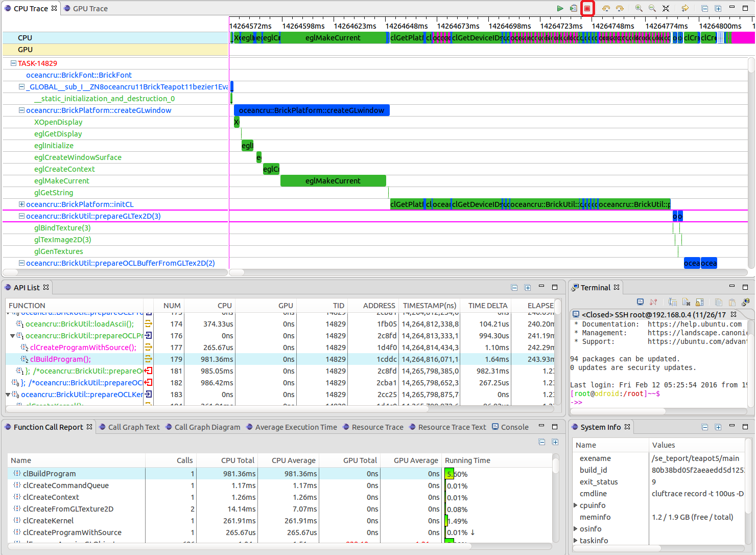The image size is (756, 555).
Task: Expand the osinfo entry in System Info
Action: point(576,529)
